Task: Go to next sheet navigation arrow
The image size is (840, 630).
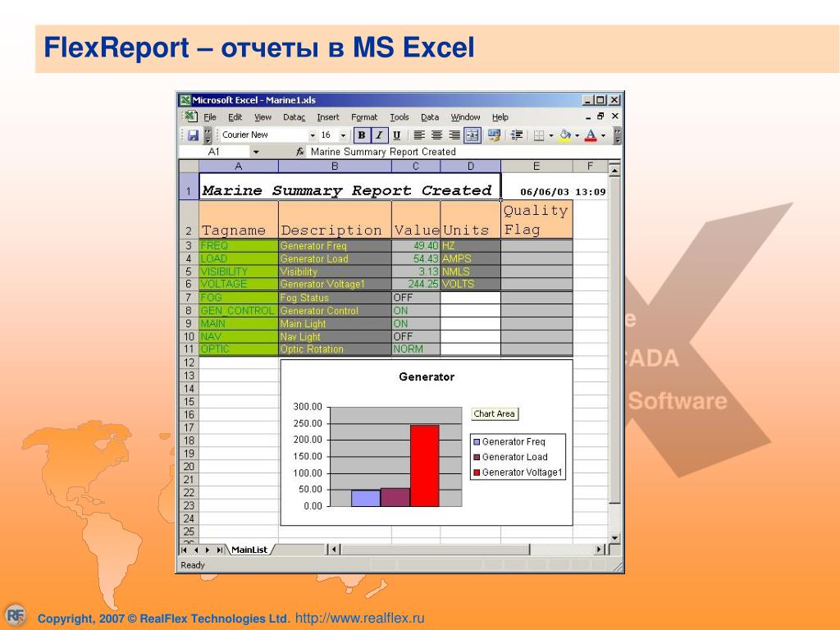Action: pos(208,550)
